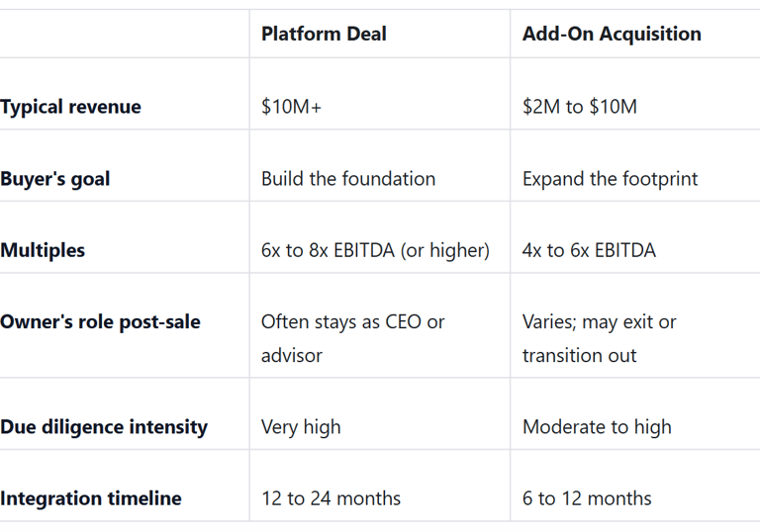760x532 pixels.
Task: Click the Very high cell
Action: tap(301, 427)
